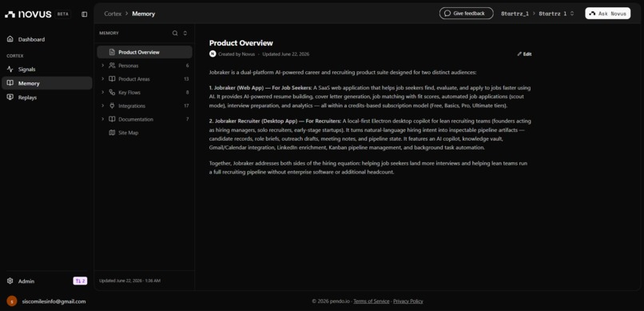This screenshot has width=644, height=311.
Task: Open the Terms of Service link
Action: click(372, 301)
